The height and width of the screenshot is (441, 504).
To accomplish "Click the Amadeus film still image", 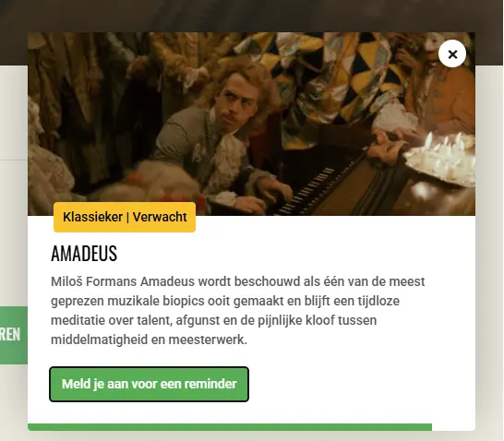I will point(251,124).
